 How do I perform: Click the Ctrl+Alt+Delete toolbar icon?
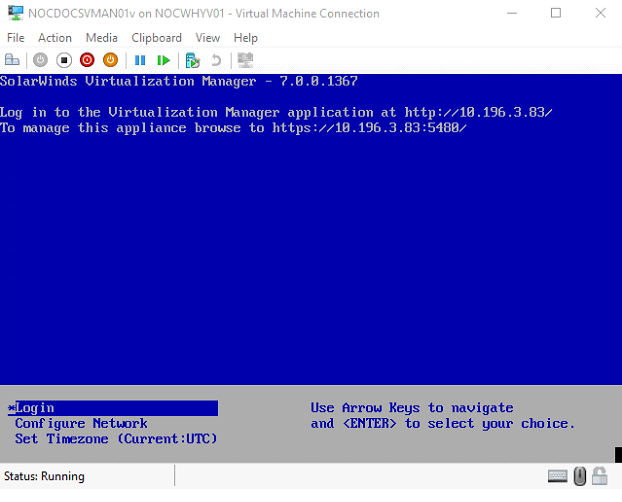click(x=12, y=60)
